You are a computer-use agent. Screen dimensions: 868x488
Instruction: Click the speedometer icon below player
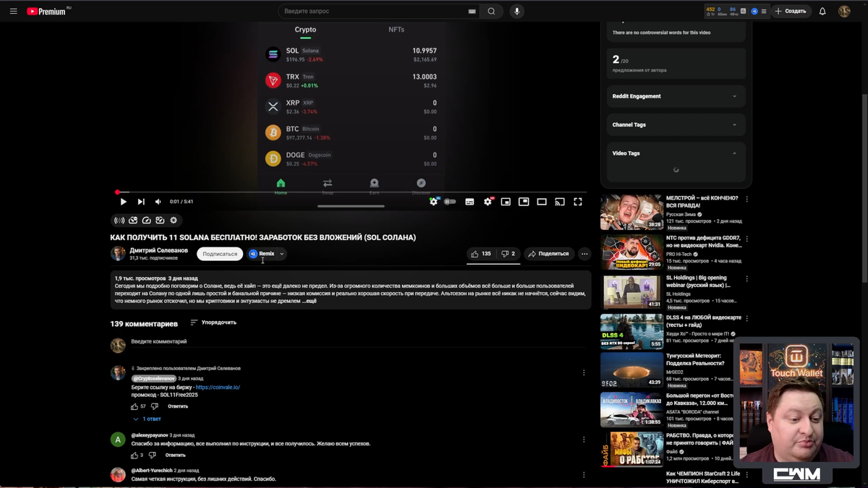point(146,221)
